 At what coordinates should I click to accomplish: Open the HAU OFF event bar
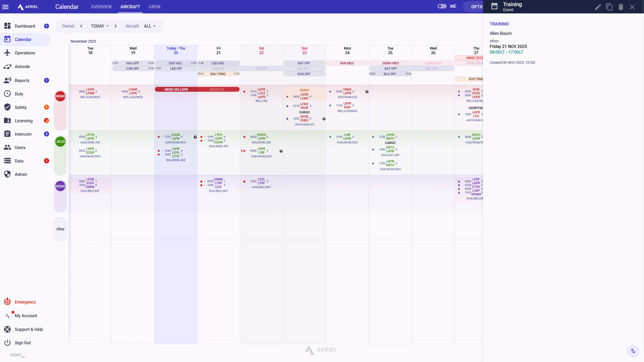tap(133, 63)
